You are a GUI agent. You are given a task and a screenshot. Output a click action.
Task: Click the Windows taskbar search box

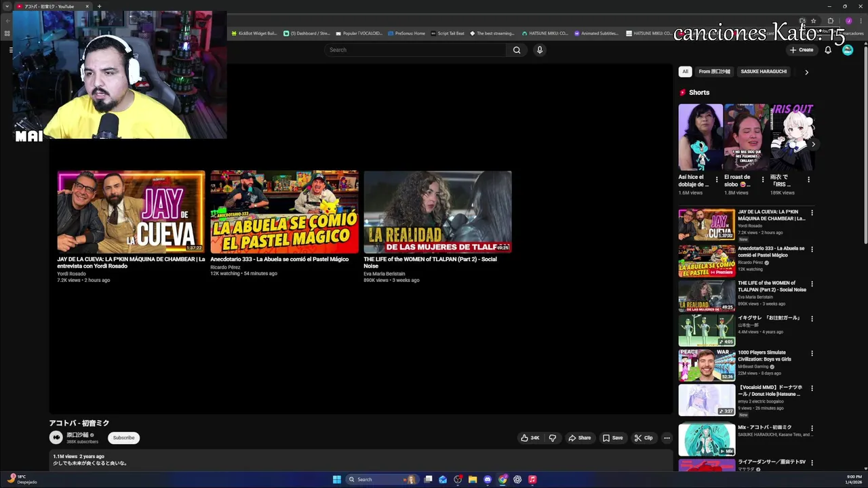point(382,479)
